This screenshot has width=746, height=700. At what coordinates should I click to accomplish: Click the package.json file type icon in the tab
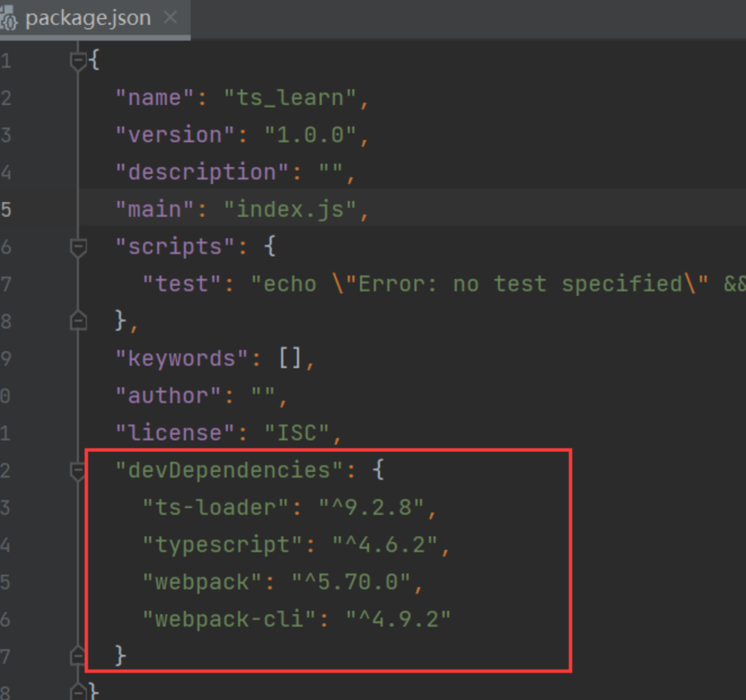click(8, 16)
